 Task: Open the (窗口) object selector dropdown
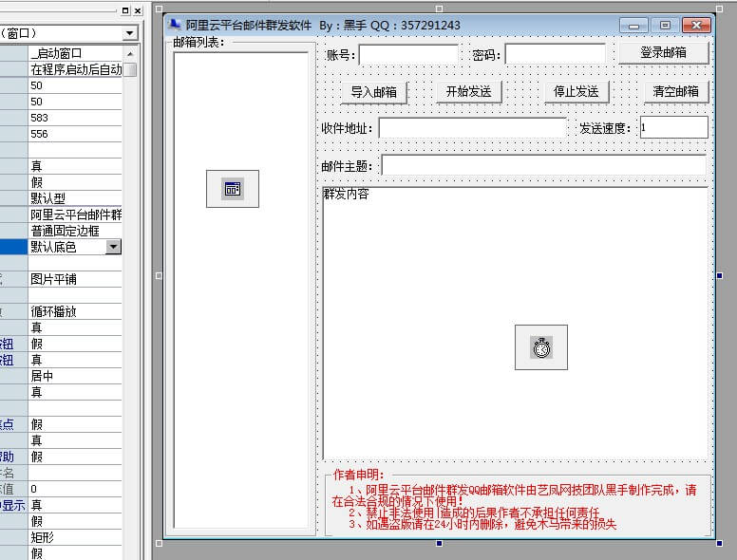pyautogui.click(x=130, y=33)
